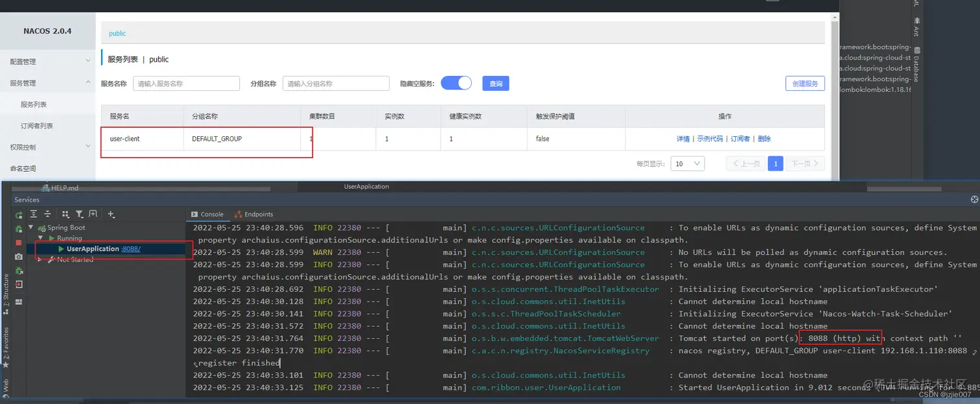980x404 pixels.
Task: Open 详情 for user-client service
Action: coord(683,139)
